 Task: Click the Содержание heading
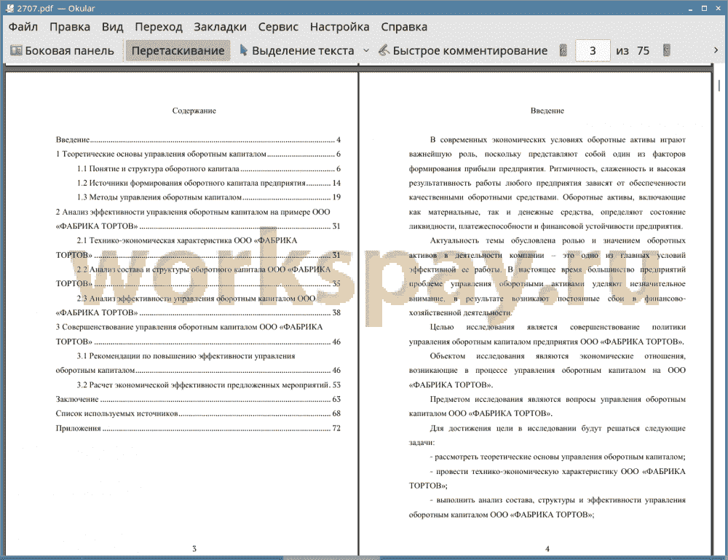point(194,111)
